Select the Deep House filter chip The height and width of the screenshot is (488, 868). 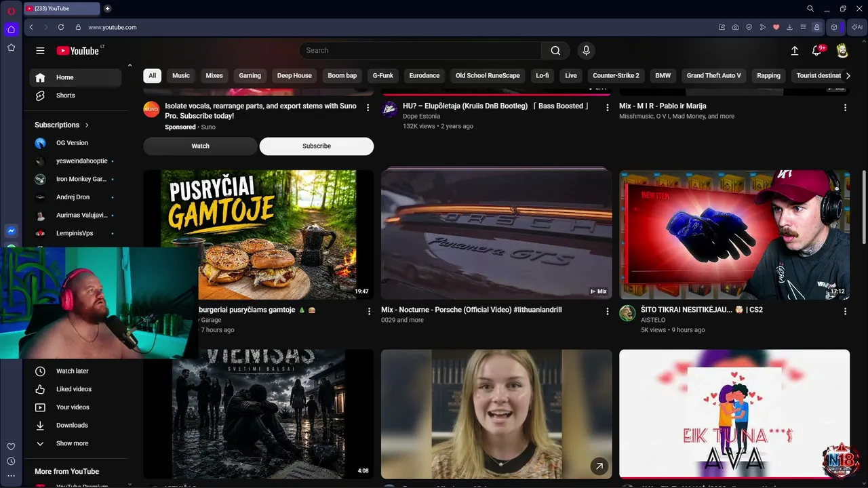[x=294, y=75]
